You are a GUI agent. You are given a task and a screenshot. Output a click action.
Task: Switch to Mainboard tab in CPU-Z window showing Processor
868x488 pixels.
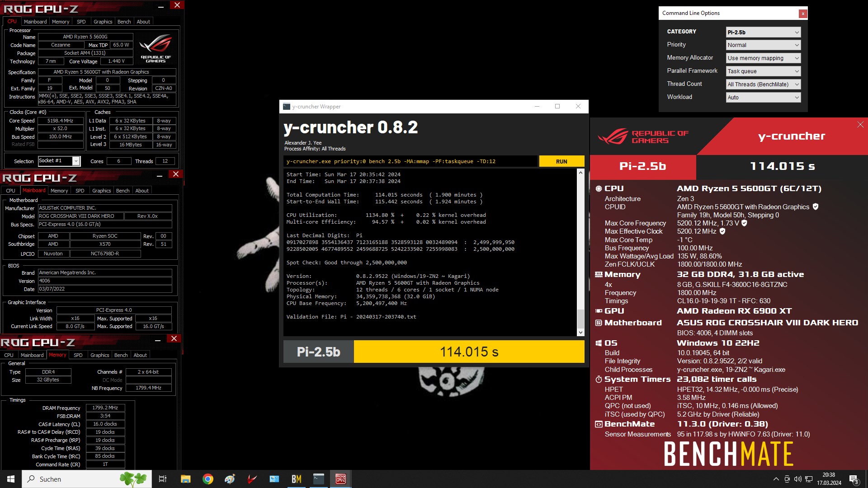(35, 22)
